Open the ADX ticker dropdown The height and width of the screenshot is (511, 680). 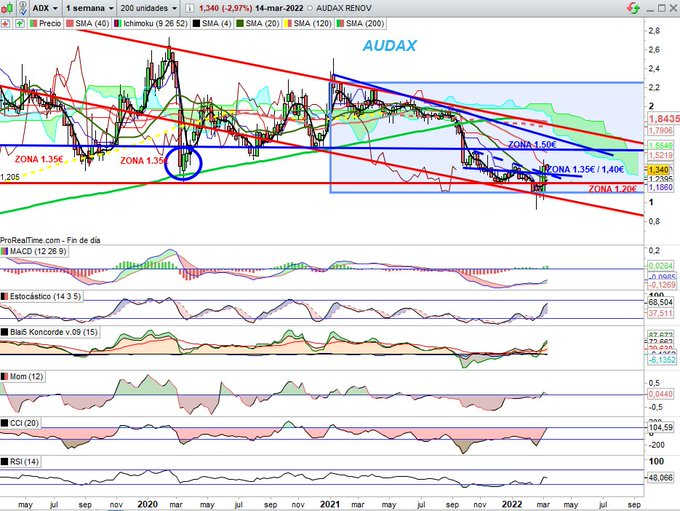coord(45,8)
